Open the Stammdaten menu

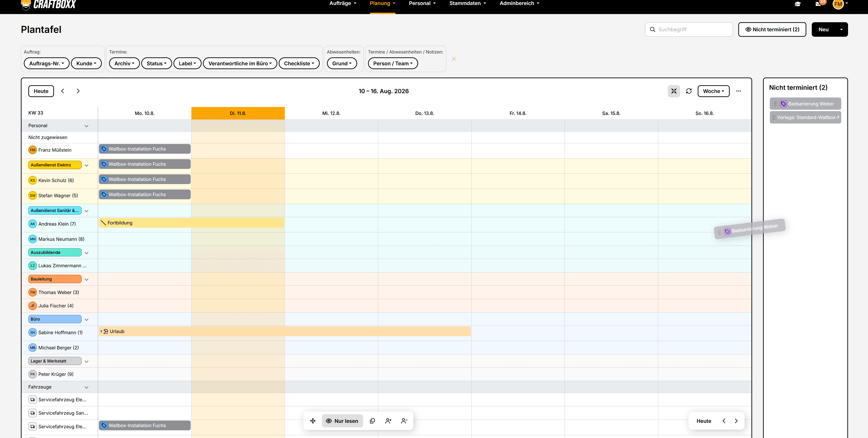468,3
